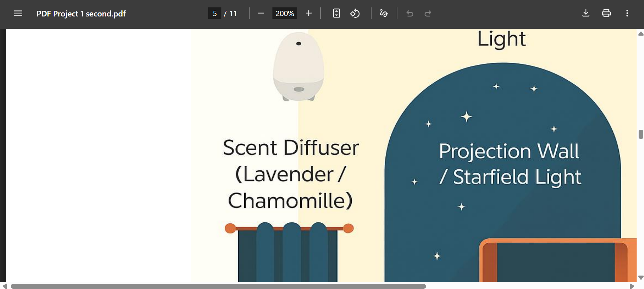Click the horizontal scrollbar right arrow

632,286
